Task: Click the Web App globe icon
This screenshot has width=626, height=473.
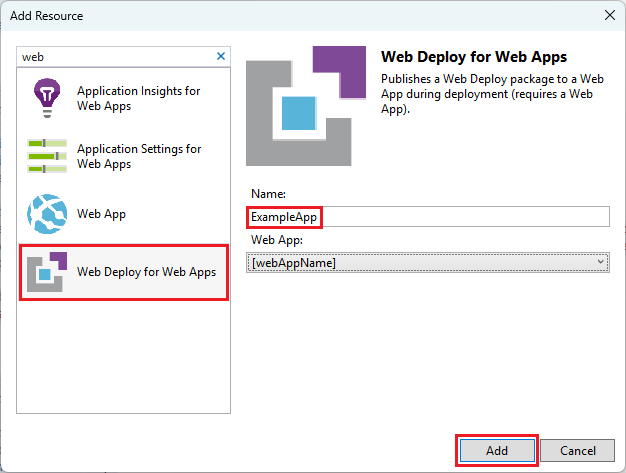Action: click(x=47, y=214)
